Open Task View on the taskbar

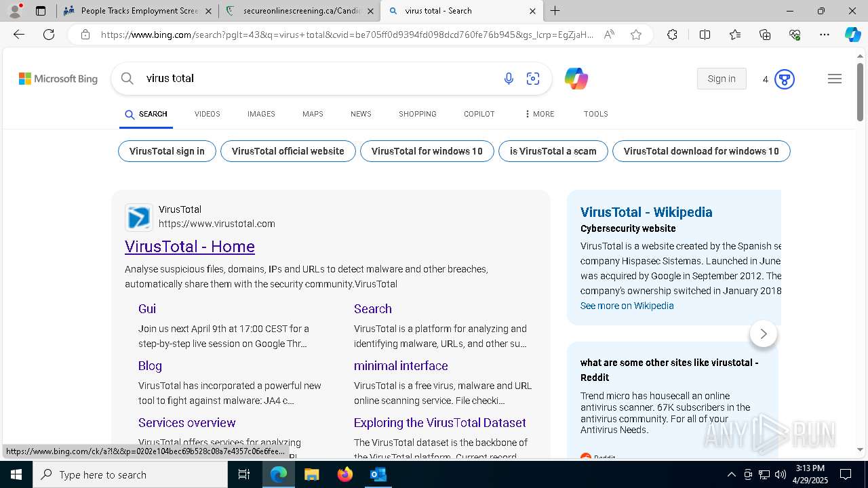pyautogui.click(x=244, y=474)
